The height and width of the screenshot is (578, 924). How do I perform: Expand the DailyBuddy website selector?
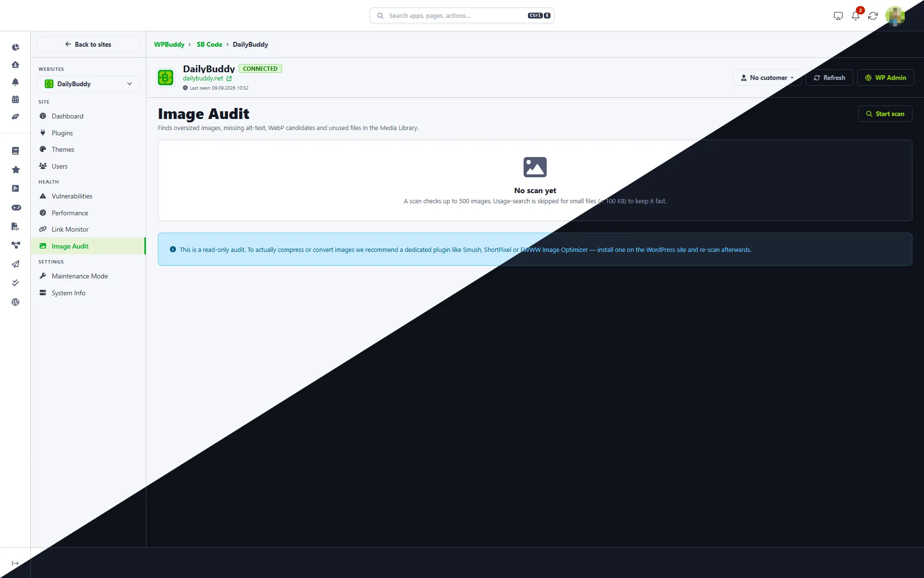[x=88, y=84]
